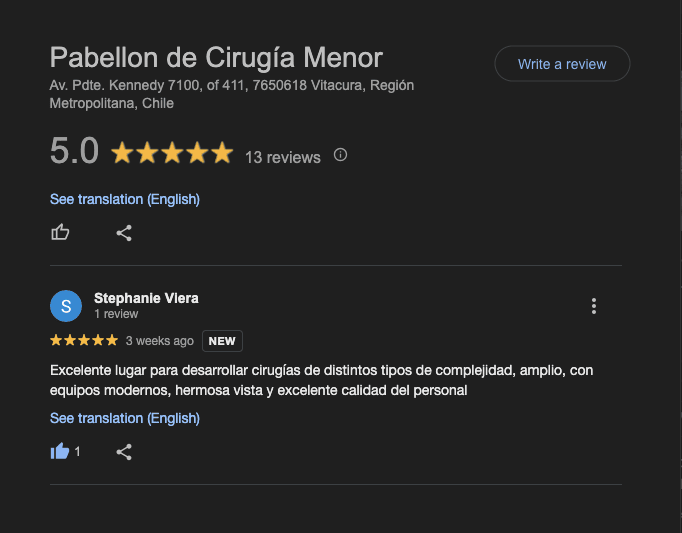Open the info icon beside 13 reviews
The image size is (682, 533).
[x=340, y=154]
